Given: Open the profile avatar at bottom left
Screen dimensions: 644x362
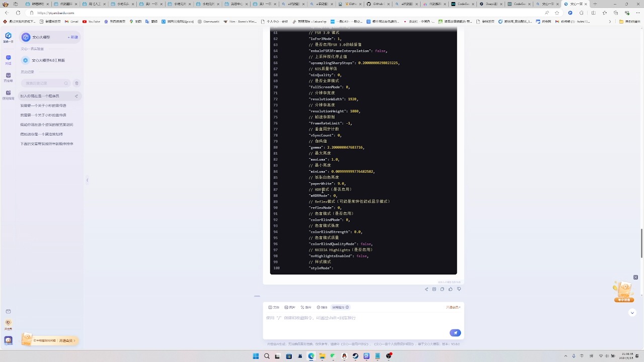Looking at the screenshot, I should tap(8, 340).
